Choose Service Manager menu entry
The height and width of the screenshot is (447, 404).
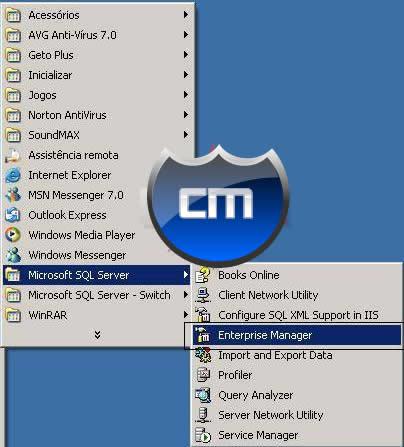point(297,435)
